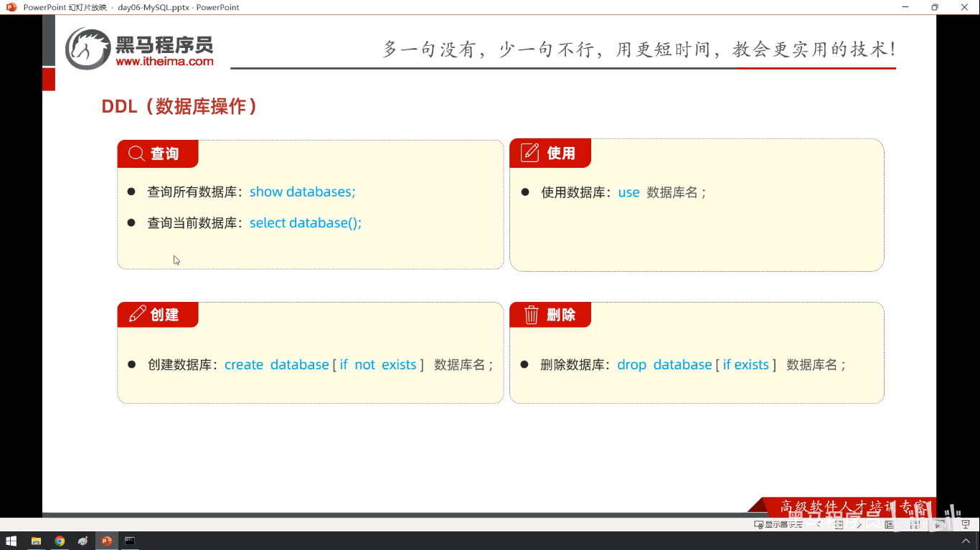Open the paint palette app on the taskbar

(x=83, y=541)
